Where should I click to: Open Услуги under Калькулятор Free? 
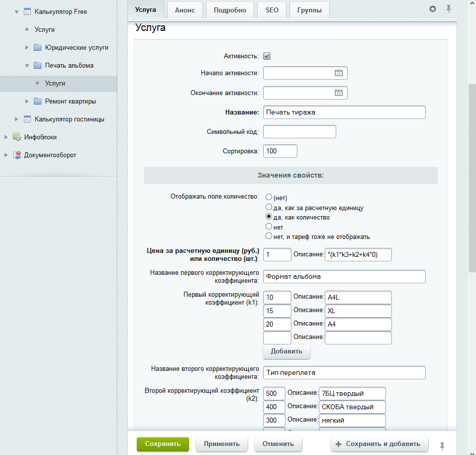(45, 30)
